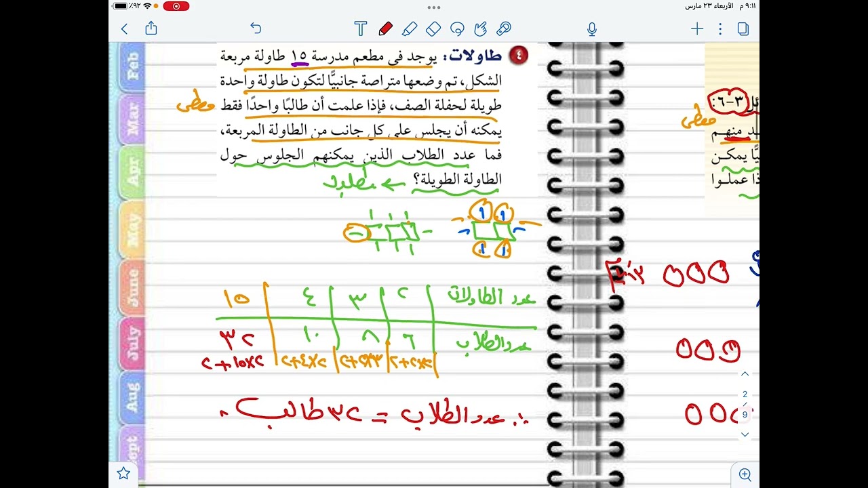Select the laser pointer tool
The width and height of the screenshot is (868, 488).
(x=504, y=28)
